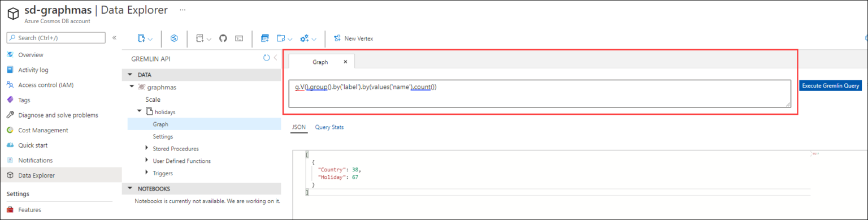Collapse the DATA section header
Viewport: 868px width, 220px height.
pos(201,75)
